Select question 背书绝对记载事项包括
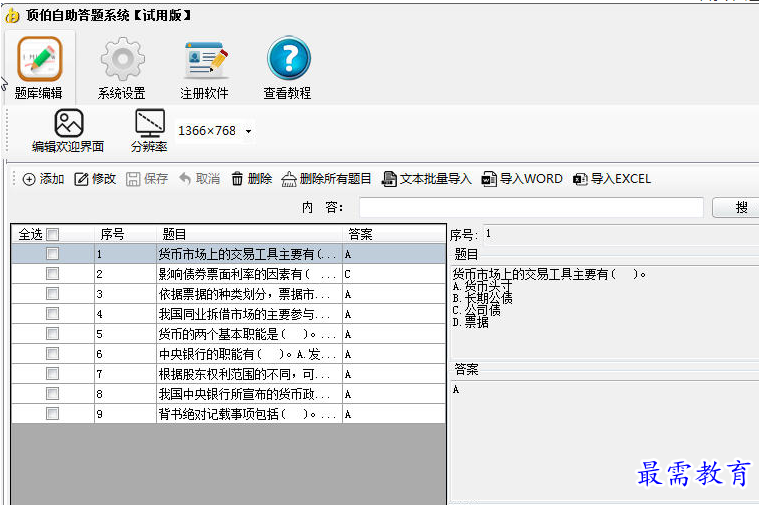 tap(249, 414)
